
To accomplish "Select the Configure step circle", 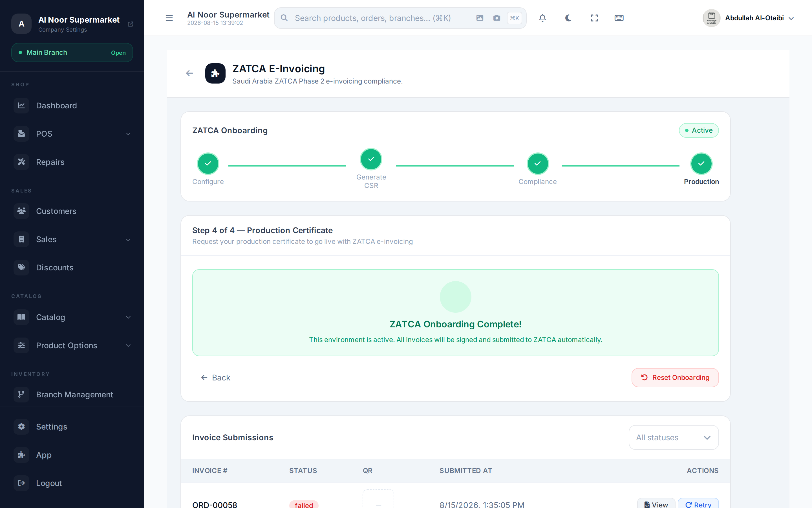I will (208, 164).
